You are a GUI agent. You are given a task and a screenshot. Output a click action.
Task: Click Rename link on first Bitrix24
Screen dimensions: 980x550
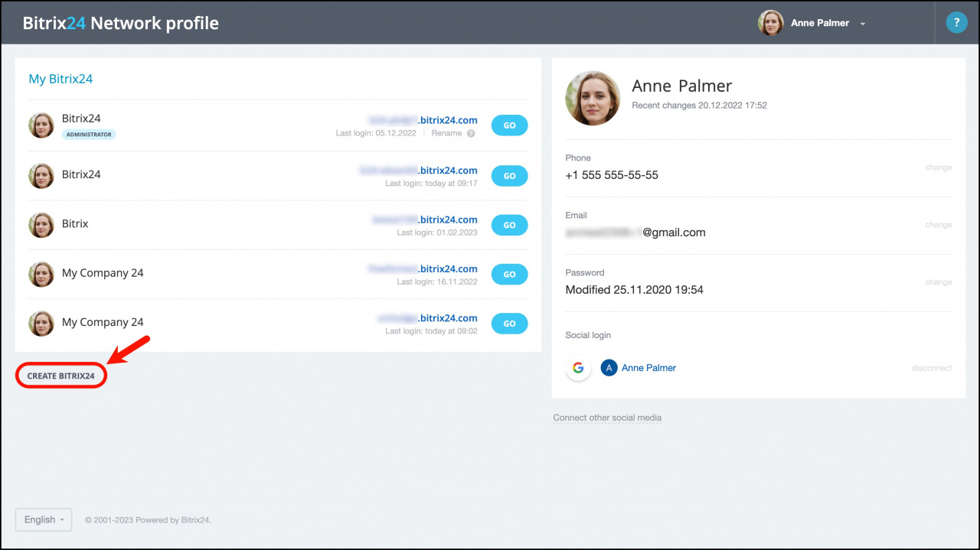[446, 133]
